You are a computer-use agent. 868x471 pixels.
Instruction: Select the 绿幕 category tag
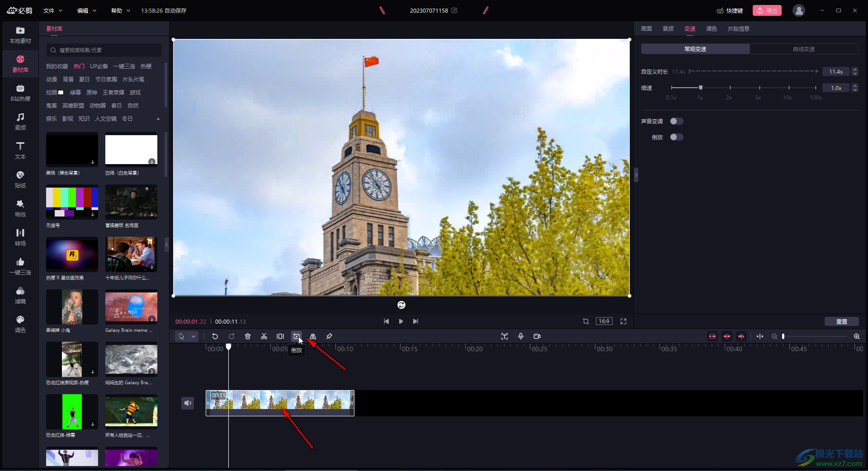coord(75,93)
